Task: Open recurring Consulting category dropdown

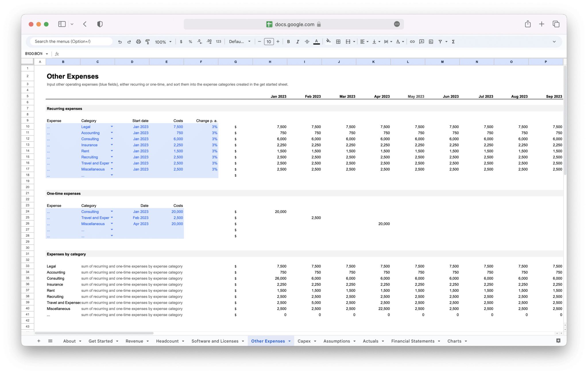Action: tap(112, 138)
